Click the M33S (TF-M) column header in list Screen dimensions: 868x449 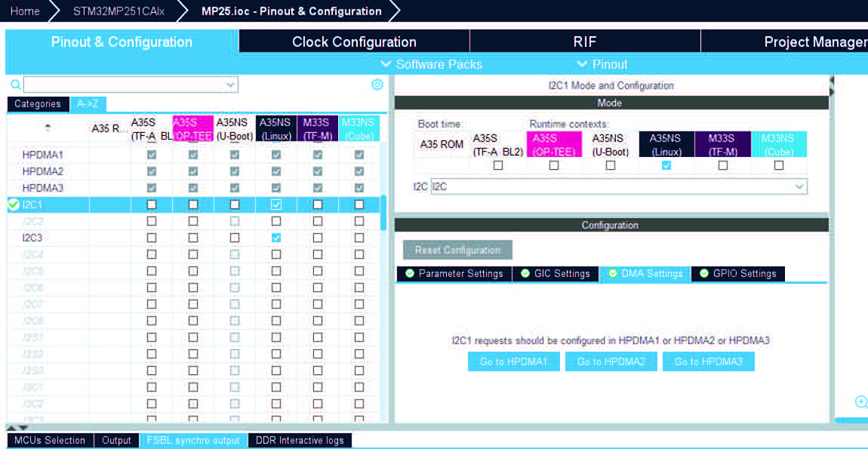[317, 128]
